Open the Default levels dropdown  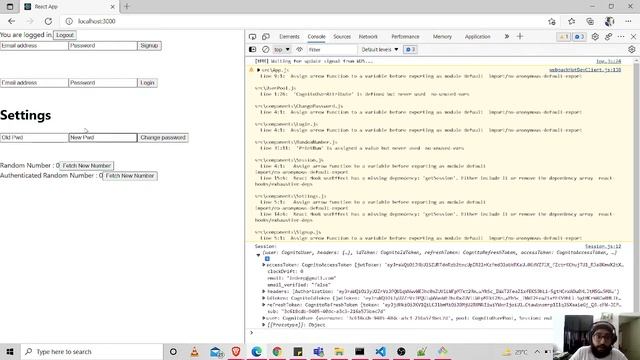tap(380, 49)
